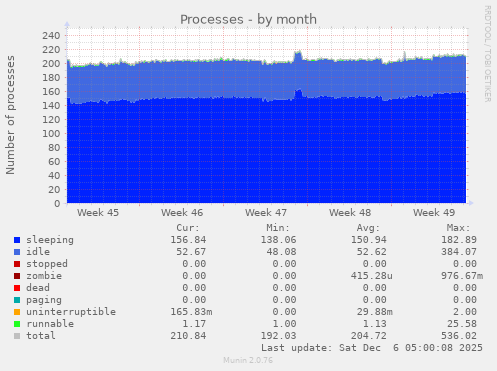Screen dimensions: 497x371
Task: Click idle average value 52.62
Action: (372, 252)
